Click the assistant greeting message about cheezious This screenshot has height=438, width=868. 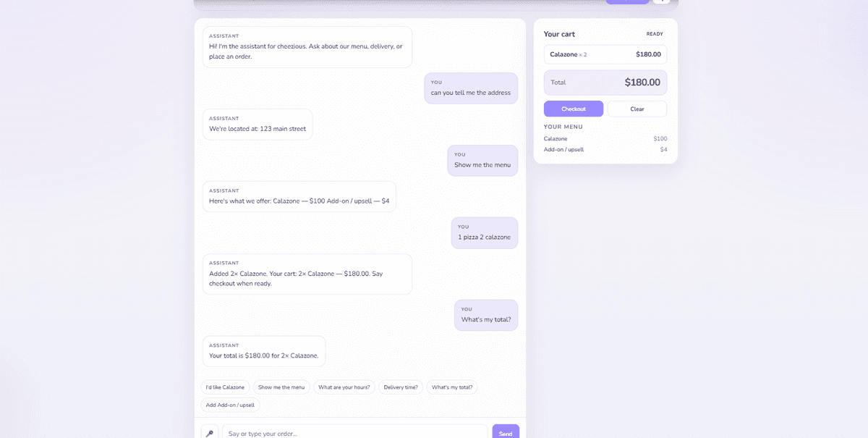tap(307, 47)
